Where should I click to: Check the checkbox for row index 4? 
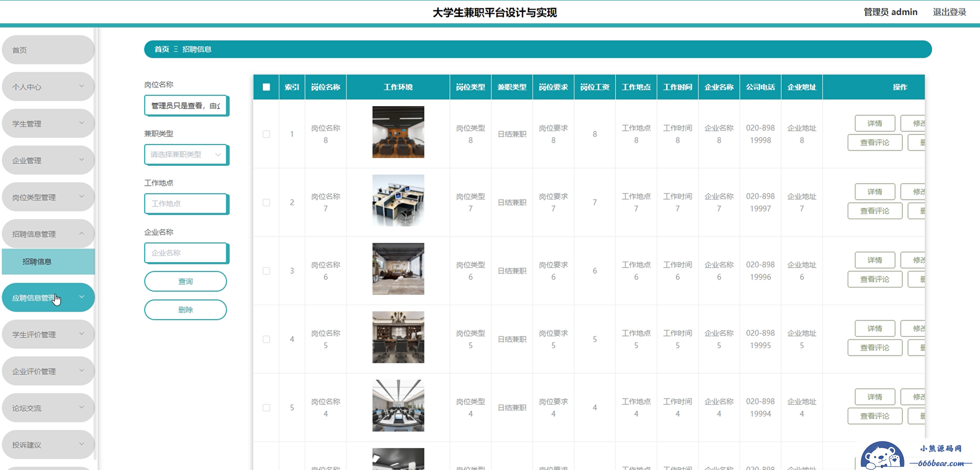click(x=266, y=339)
